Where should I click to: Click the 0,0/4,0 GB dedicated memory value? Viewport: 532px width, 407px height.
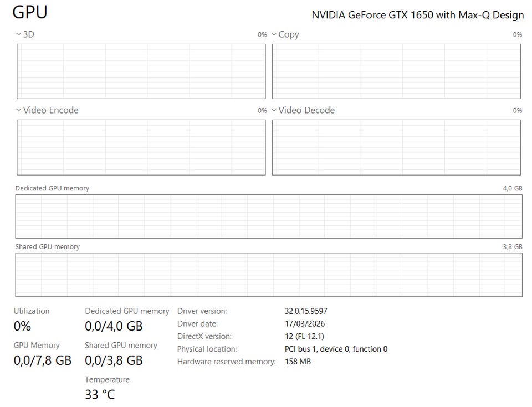tap(114, 326)
